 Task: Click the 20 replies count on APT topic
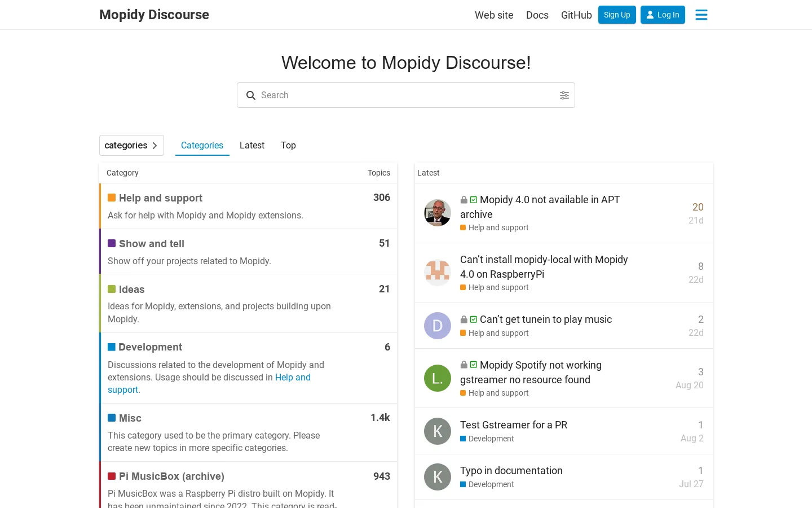(x=698, y=207)
